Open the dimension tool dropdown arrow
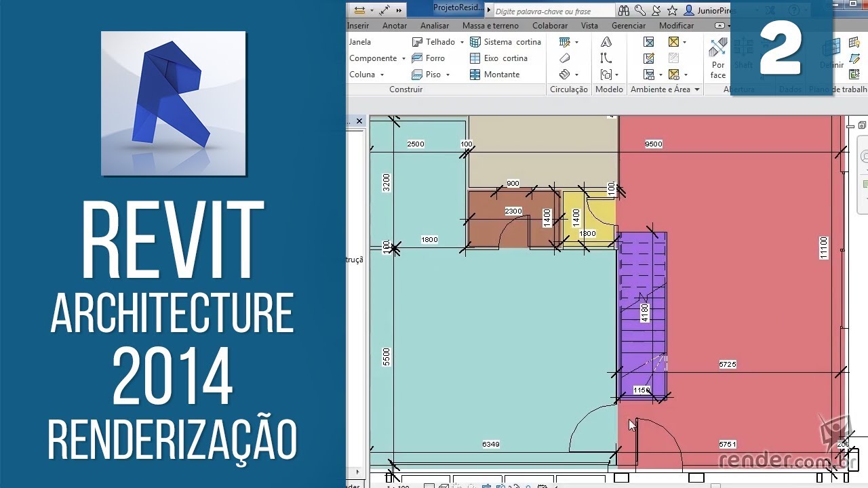Viewport: 868px width, 488px height. pos(372,11)
